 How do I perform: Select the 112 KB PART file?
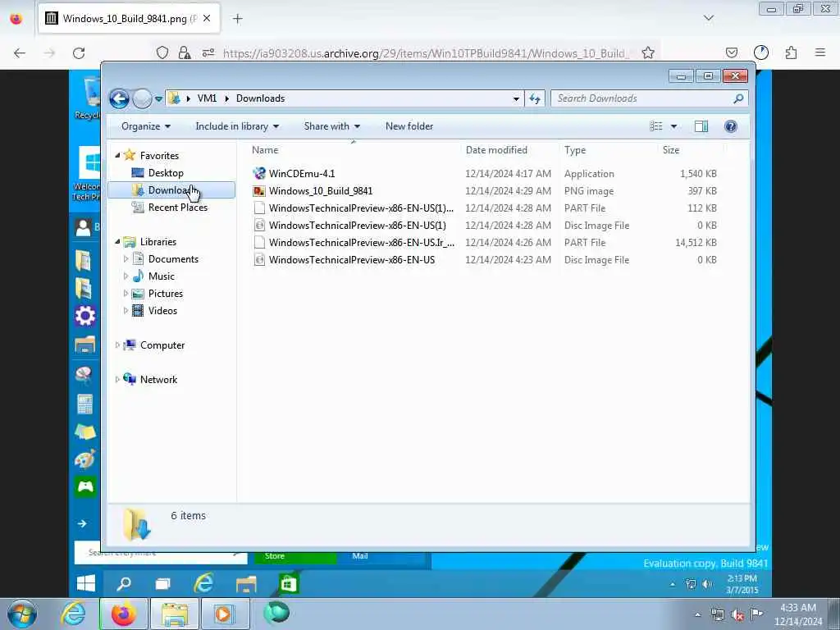point(485,208)
